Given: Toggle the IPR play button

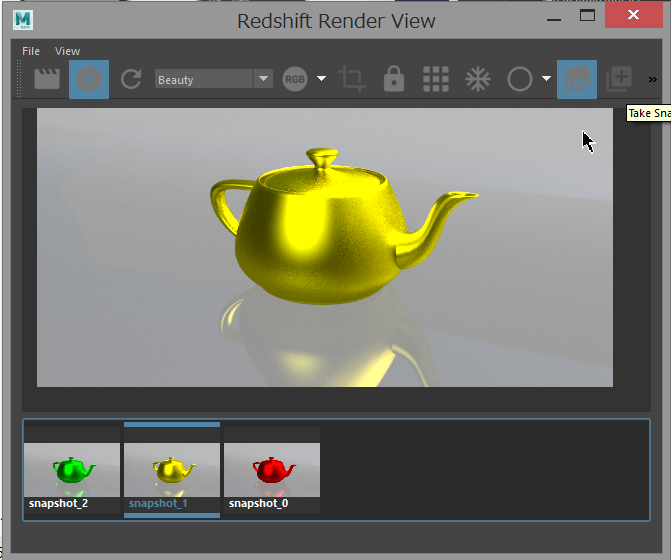Looking at the screenshot, I should [89, 80].
